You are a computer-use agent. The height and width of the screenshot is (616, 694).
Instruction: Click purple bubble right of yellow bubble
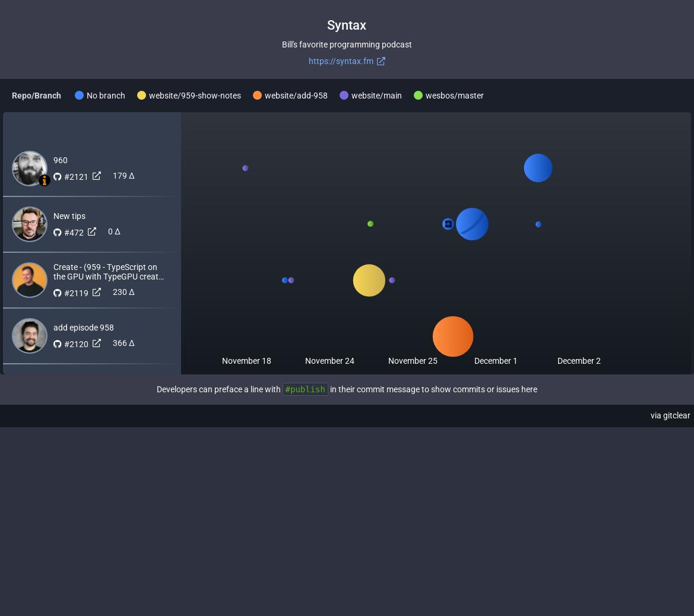click(392, 280)
